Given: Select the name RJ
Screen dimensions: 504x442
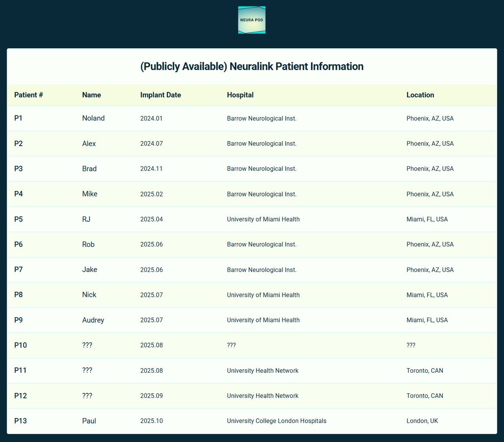Looking at the screenshot, I should click(x=86, y=219).
